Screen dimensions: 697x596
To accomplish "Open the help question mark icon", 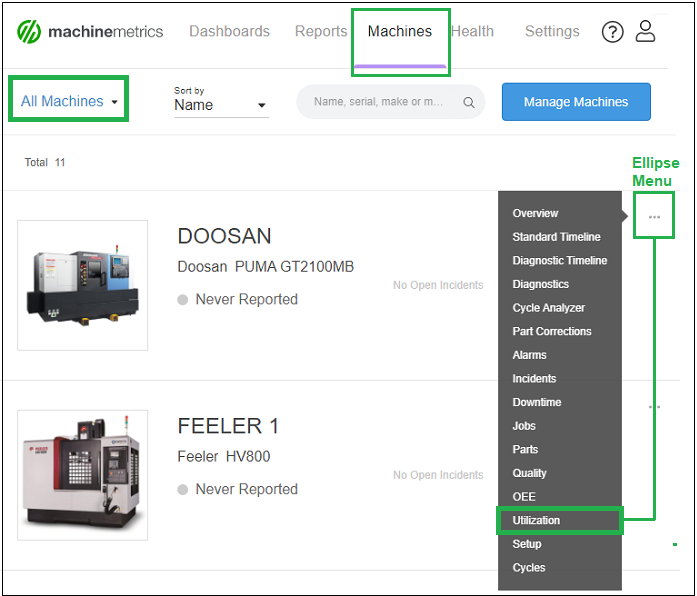I will [x=612, y=32].
